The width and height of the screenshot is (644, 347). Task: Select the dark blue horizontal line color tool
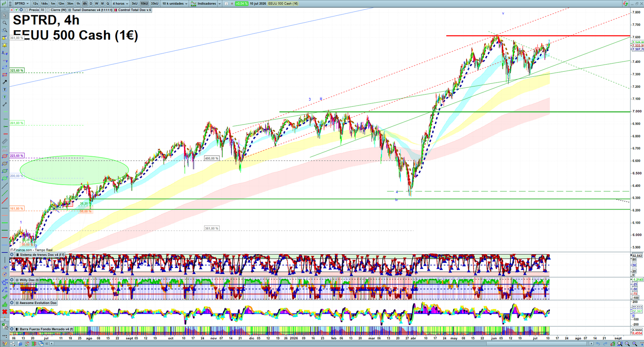[4, 252]
